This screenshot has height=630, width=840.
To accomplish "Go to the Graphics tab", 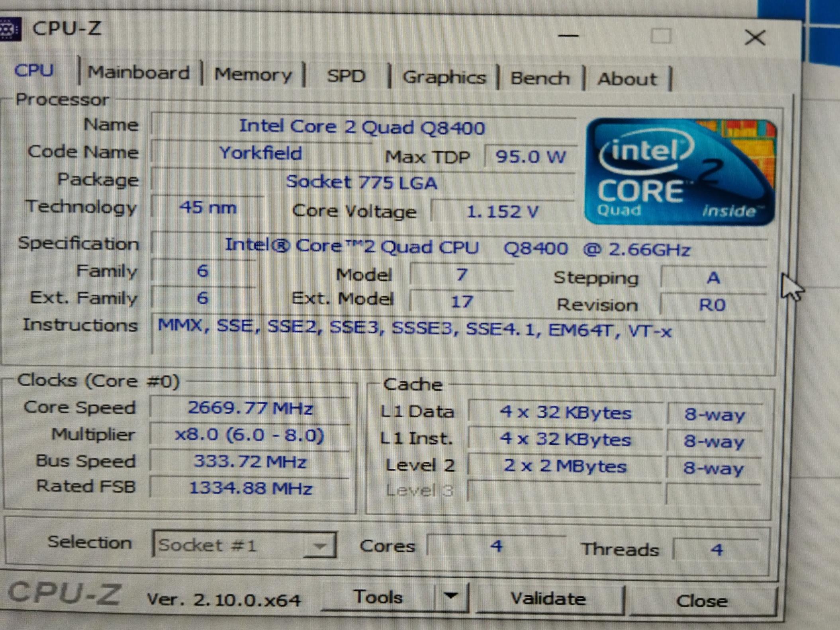I will [444, 77].
